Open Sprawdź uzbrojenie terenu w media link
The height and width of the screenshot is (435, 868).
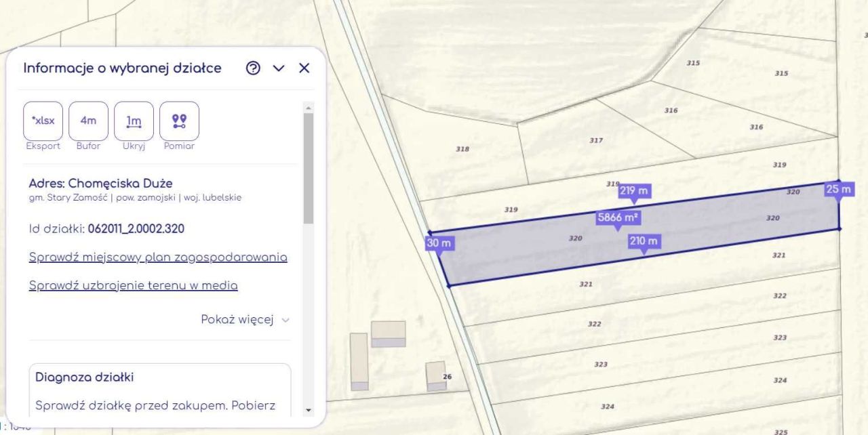(x=133, y=285)
